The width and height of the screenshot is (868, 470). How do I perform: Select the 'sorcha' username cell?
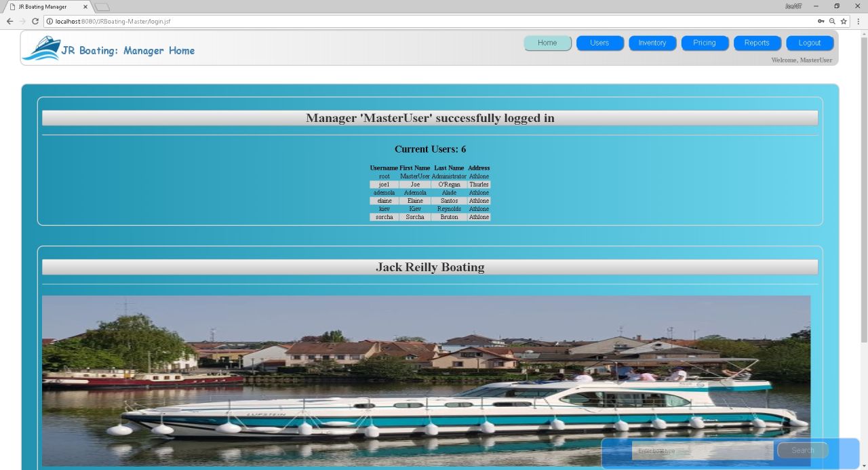tap(384, 217)
